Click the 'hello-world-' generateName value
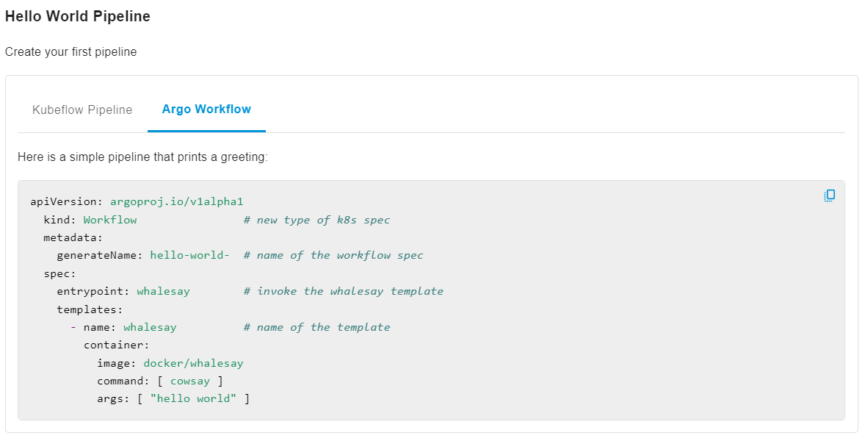 (189, 256)
